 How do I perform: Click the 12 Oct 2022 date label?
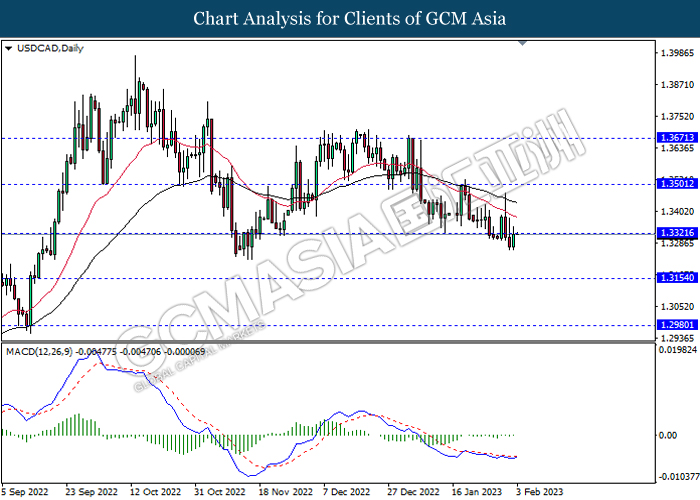155,492
